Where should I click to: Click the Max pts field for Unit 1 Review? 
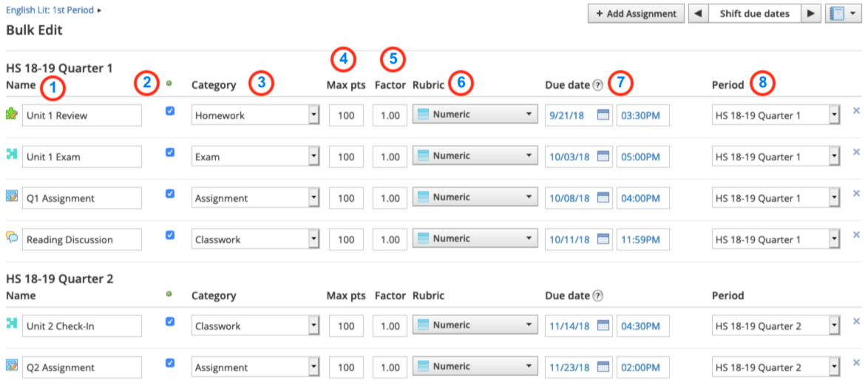point(346,115)
